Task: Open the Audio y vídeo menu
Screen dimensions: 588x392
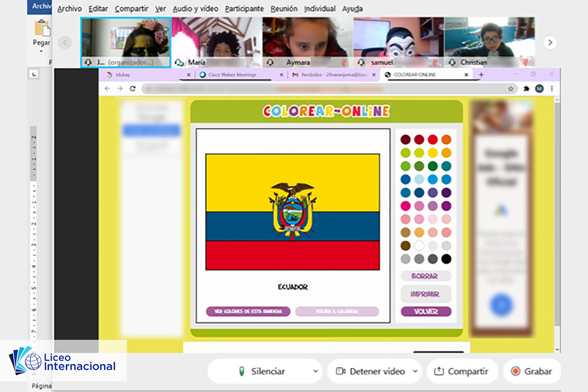Action: [195, 9]
